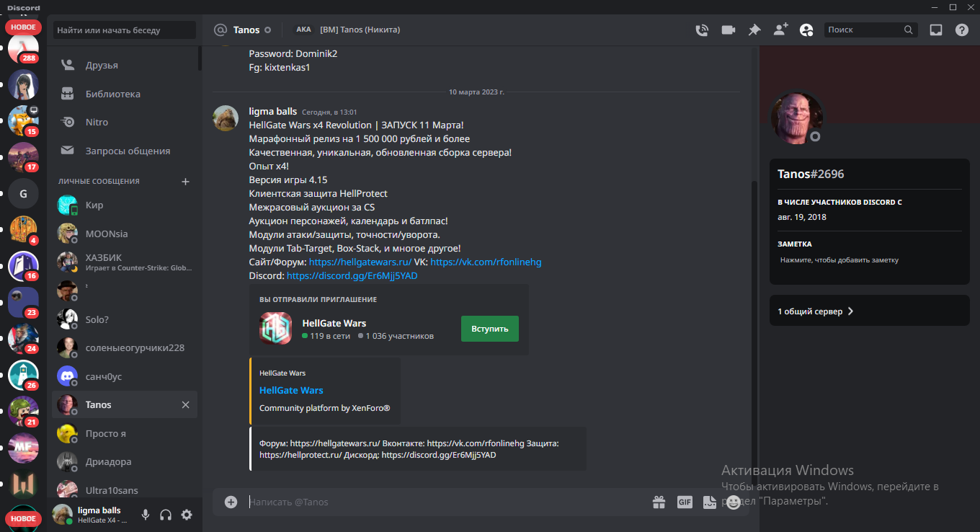The image size is (980, 532).
Task: Open server with 288 notifications badge
Action: pyautogui.click(x=23, y=49)
